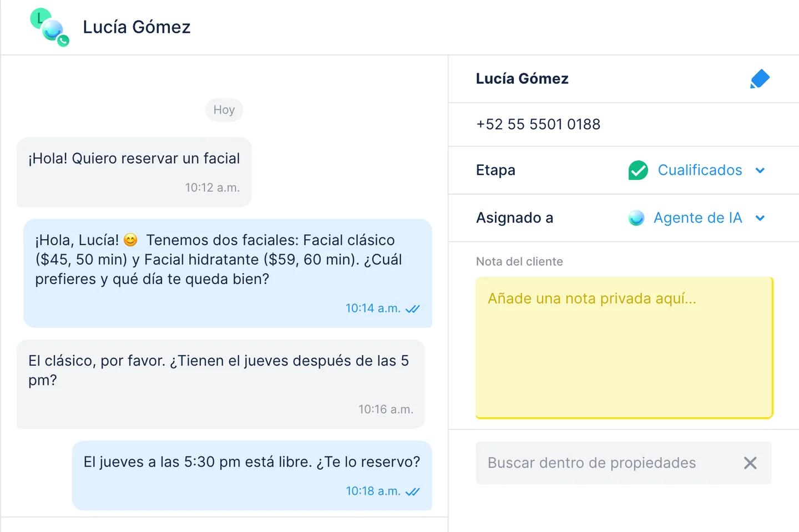Click the Hoy date pill
The height and width of the screenshot is (532, 799).
tap(224, 110)
